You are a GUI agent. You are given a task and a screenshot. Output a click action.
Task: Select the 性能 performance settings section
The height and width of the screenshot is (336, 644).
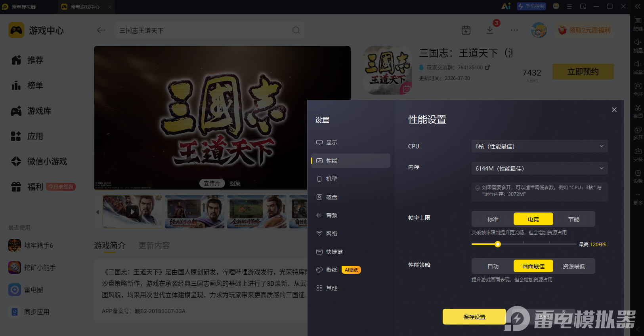tap(351, 161)
